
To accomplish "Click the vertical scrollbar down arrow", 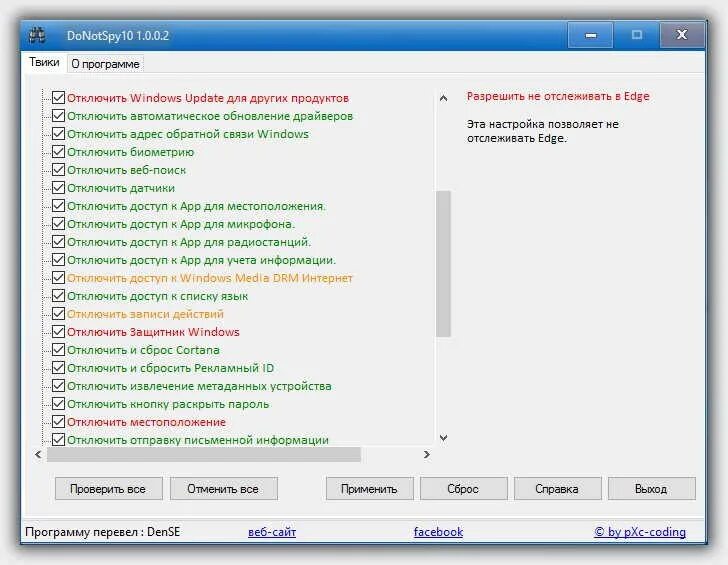I will coord(443,438).
